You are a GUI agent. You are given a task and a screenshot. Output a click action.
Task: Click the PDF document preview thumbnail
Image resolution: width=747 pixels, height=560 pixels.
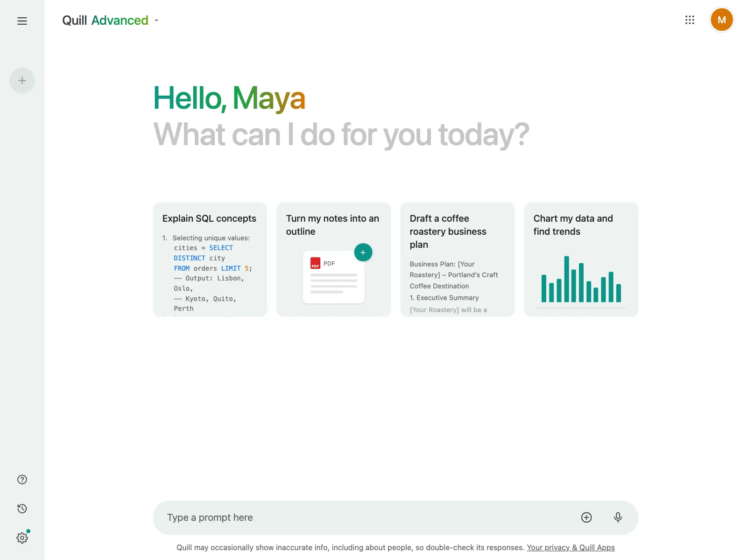point(334,277)
